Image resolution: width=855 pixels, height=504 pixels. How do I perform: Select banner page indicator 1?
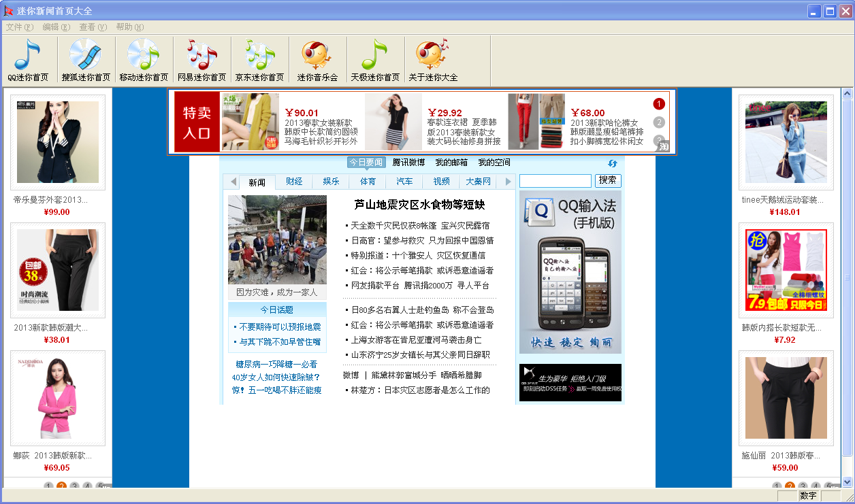point(659,104)
